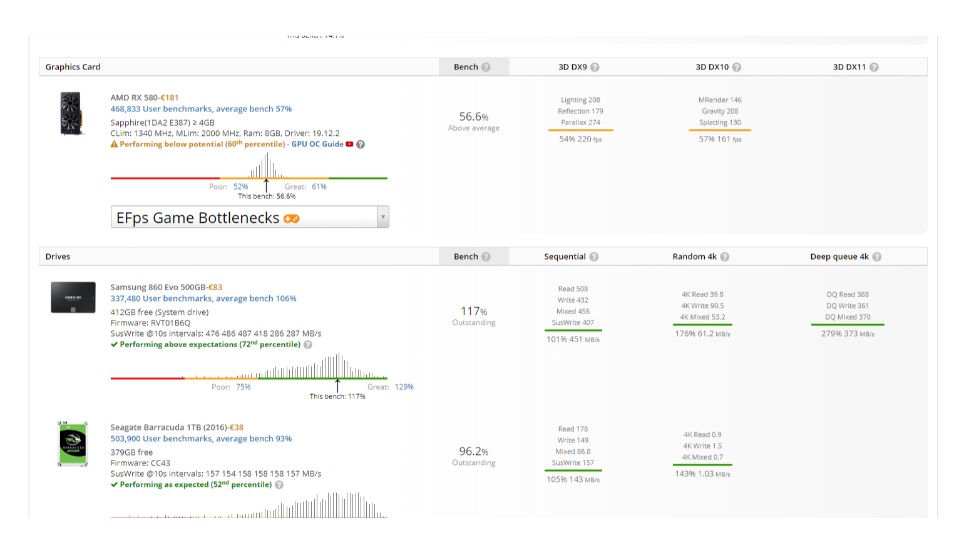This screenshot has height=560, width=969.
Task: Click the 96.2% Seagate bench score
Action: point(474,451)
